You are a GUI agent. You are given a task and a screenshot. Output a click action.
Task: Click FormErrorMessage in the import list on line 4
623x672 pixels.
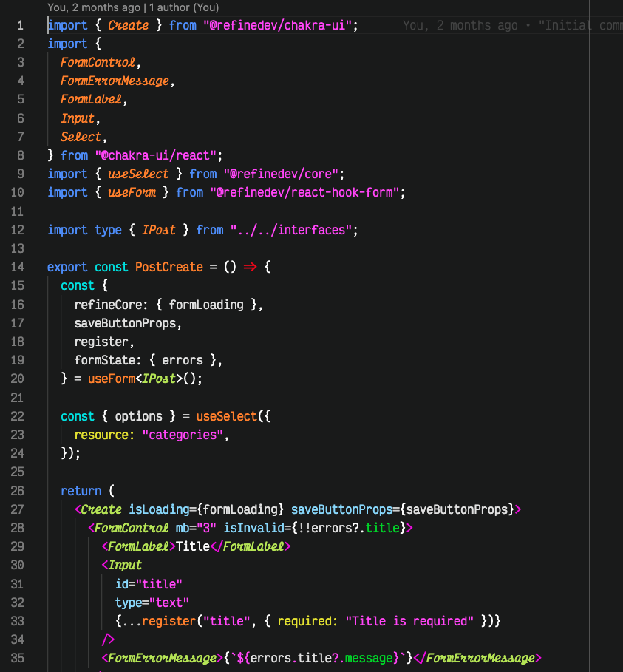point(115,81)
